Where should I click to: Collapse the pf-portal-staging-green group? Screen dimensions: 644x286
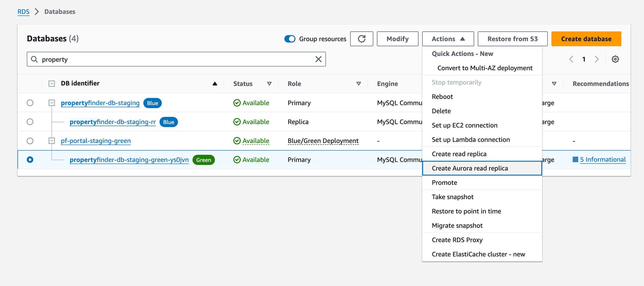click(52, 141)
